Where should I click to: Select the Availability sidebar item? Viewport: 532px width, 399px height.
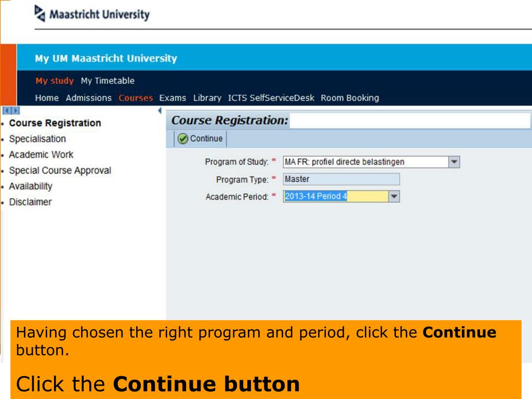[31, 187]
